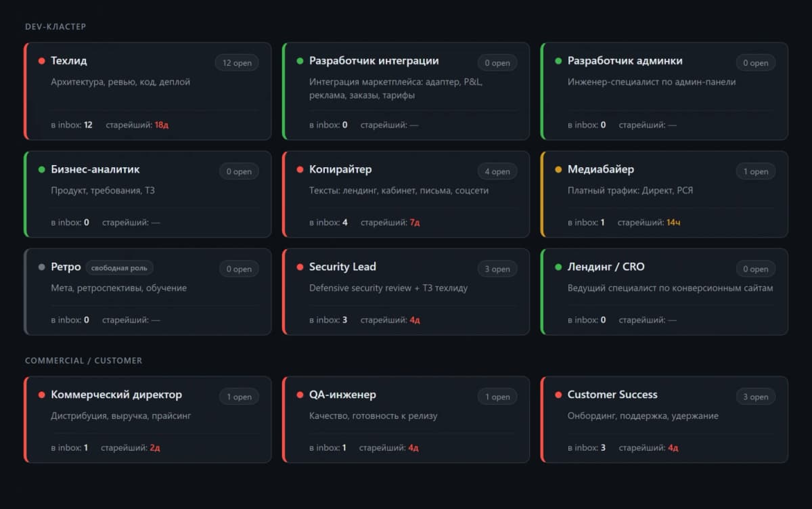Select the свободная роль tag on Ретро

pyautogui.click(x=120, y=267)
